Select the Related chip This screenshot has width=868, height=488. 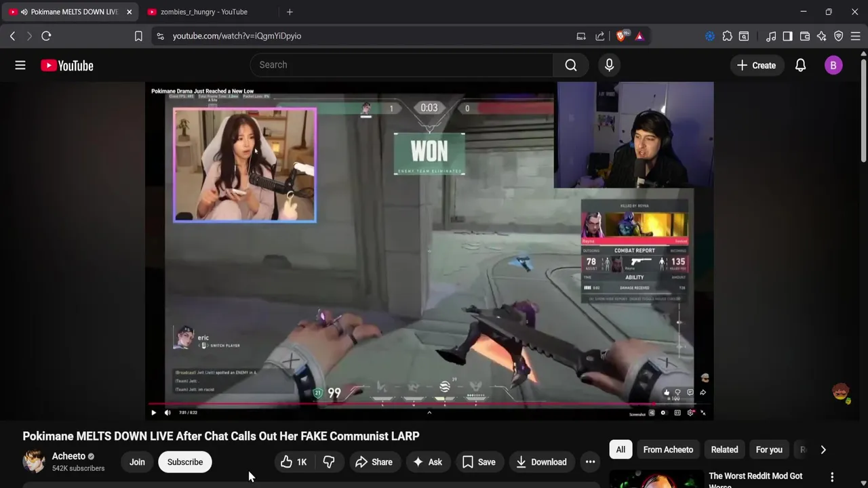click(x=724, y=449)
